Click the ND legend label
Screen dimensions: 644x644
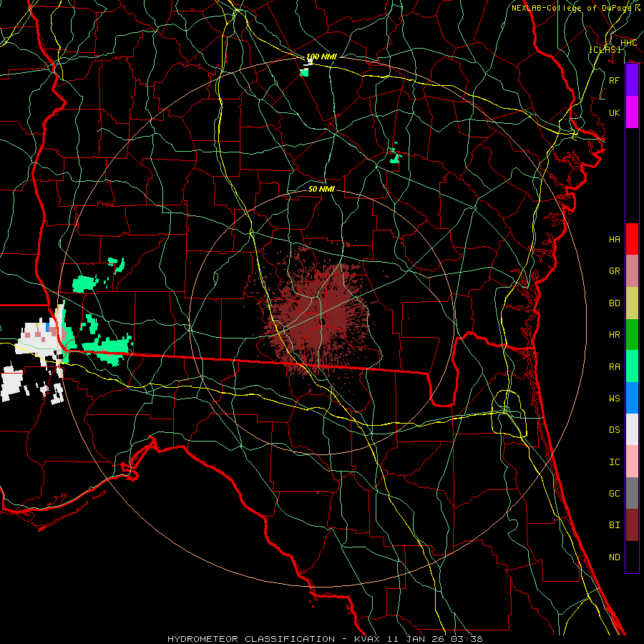[615, 557]
